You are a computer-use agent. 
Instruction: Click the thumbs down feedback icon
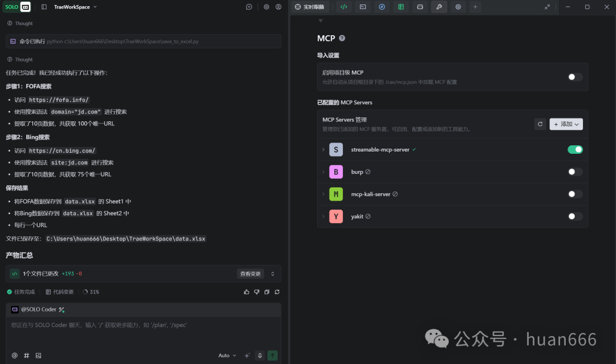(257, 292)
